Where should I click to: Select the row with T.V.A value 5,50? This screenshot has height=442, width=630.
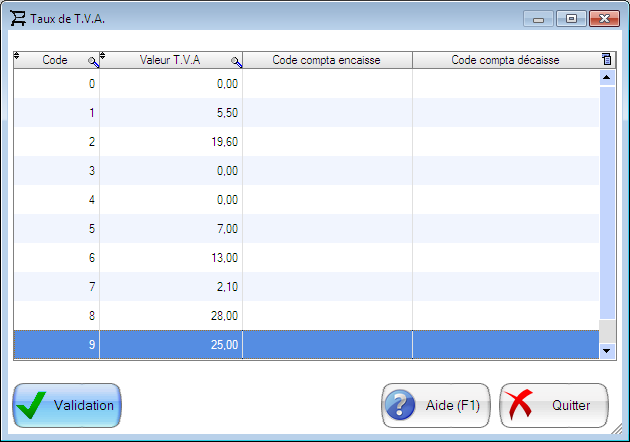(x=170, y=113)
